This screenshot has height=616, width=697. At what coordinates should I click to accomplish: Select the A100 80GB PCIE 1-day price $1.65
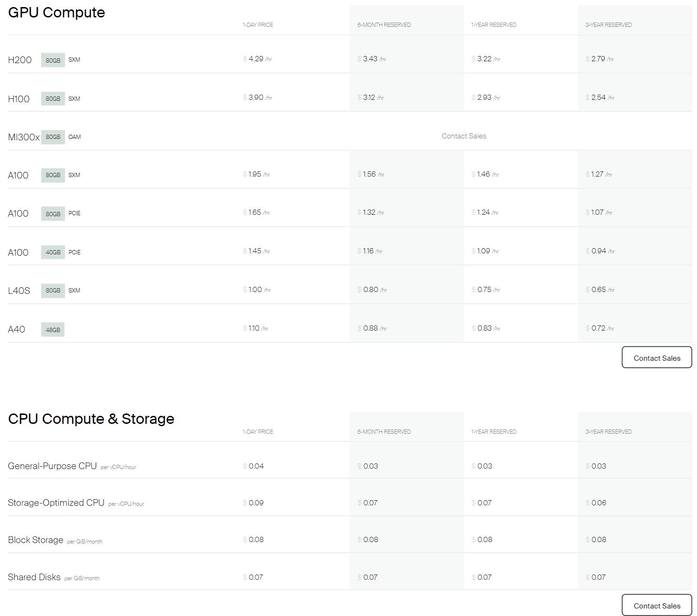coord(256,212)
